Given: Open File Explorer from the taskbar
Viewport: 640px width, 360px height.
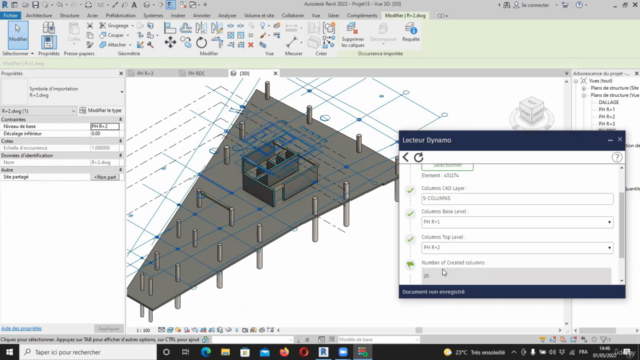Looking at the screenshot, I should 225,352.
